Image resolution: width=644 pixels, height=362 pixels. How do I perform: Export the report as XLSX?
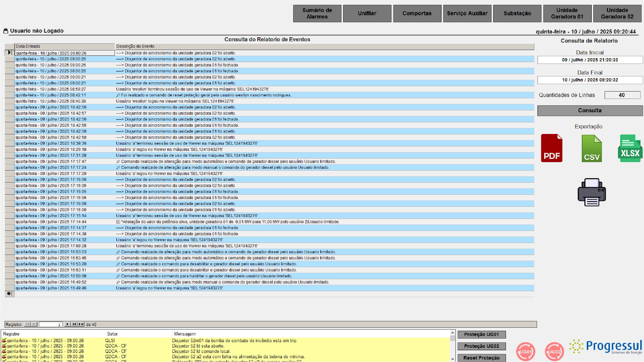pyautogui.click(x=630, y=148)
